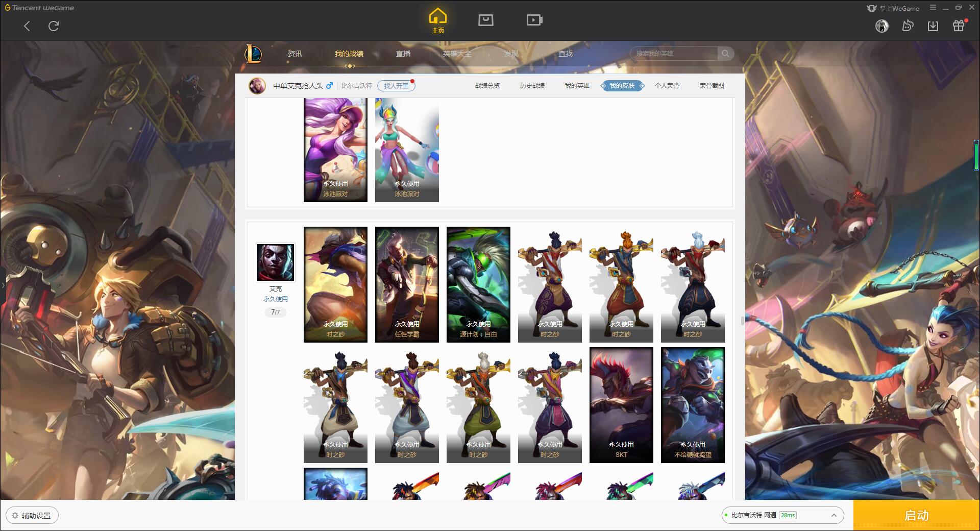The image size is (980, 531).
Task: Open the 战绩总览 sub-tab
Action: point(487,86)
